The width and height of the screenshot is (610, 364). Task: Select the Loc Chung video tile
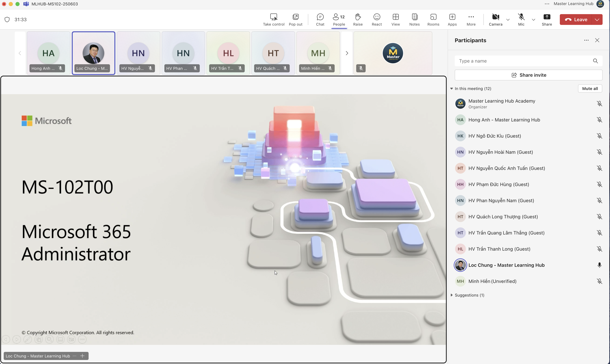[93, 53]
